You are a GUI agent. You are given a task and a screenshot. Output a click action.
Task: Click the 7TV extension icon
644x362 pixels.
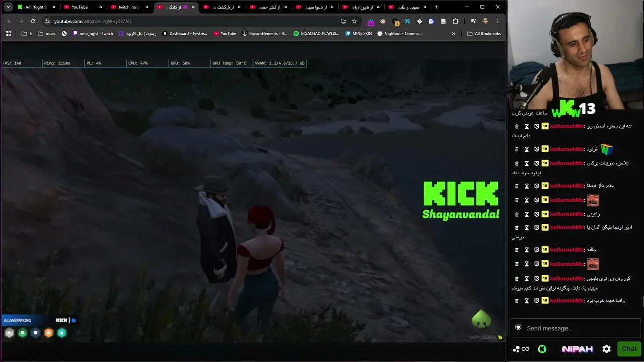(407, 21)
